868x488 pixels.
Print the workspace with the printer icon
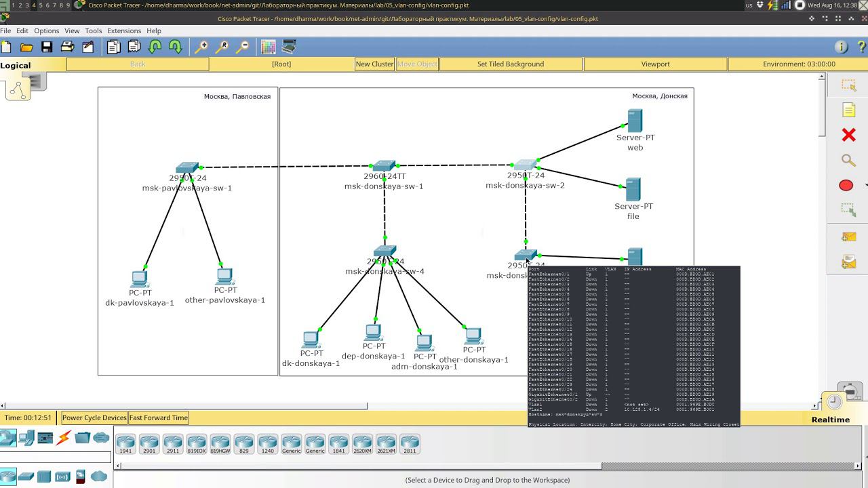[x=67, y=47]
